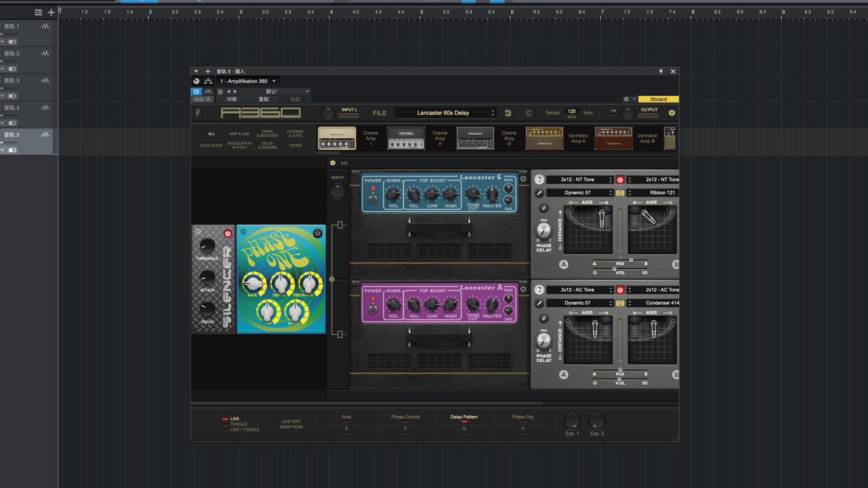This screenshot has width=868, height=488.
Task: Open Phase One pedal settings gear
Action: (243, 232)
